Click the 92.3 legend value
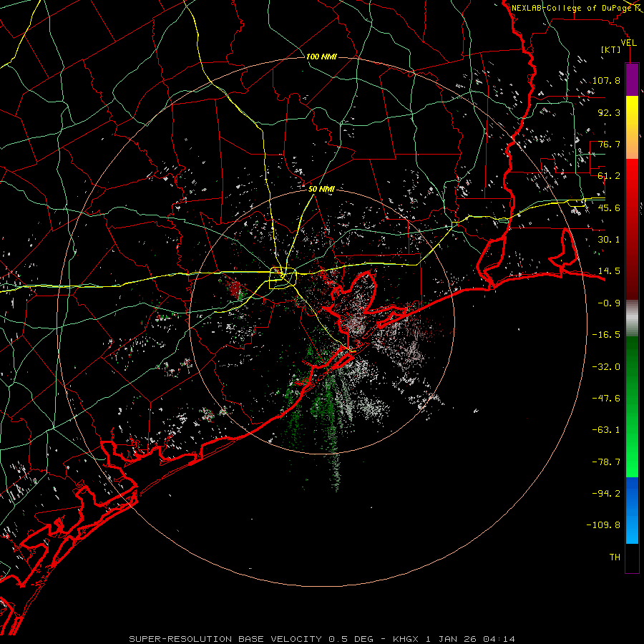Viewport: 644px width, 644px height. (609, 112)
